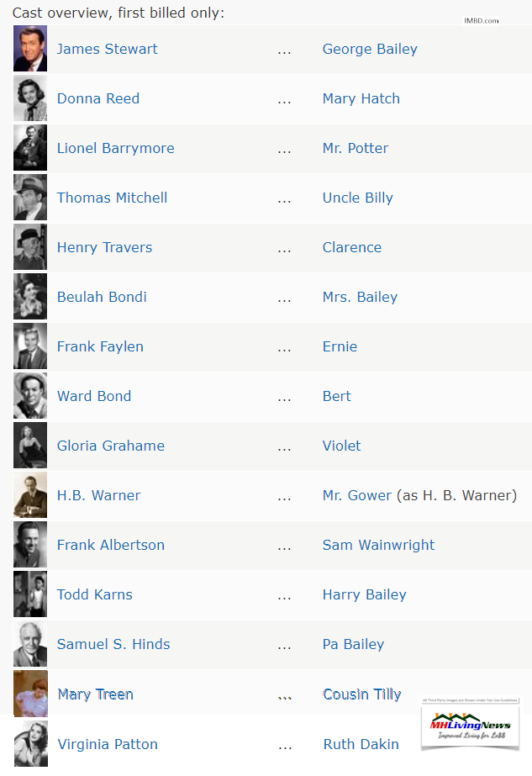Click the Todd Karns actor link

94,594
